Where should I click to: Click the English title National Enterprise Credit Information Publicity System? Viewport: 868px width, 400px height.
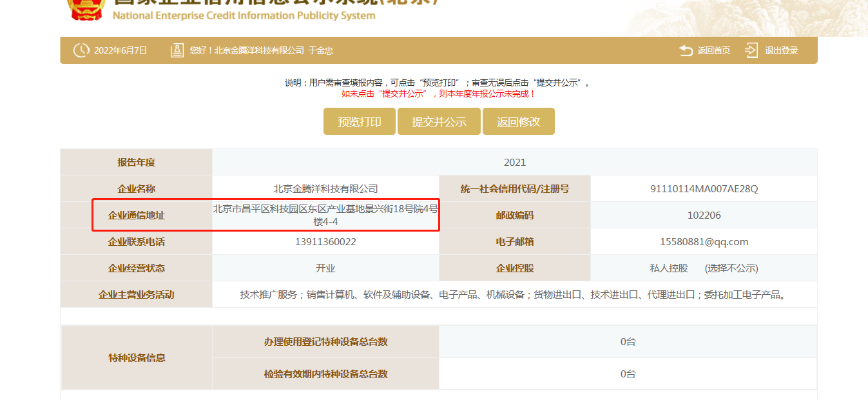point(244,15)
